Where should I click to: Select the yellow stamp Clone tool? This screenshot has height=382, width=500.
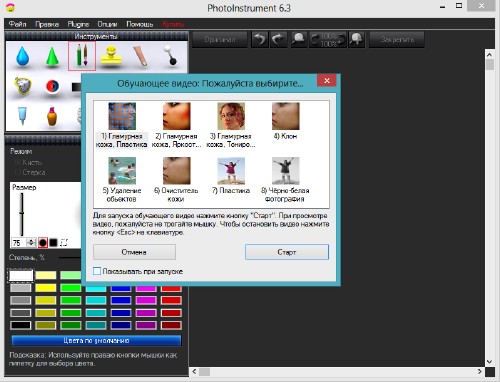click(x=111, y=56)
